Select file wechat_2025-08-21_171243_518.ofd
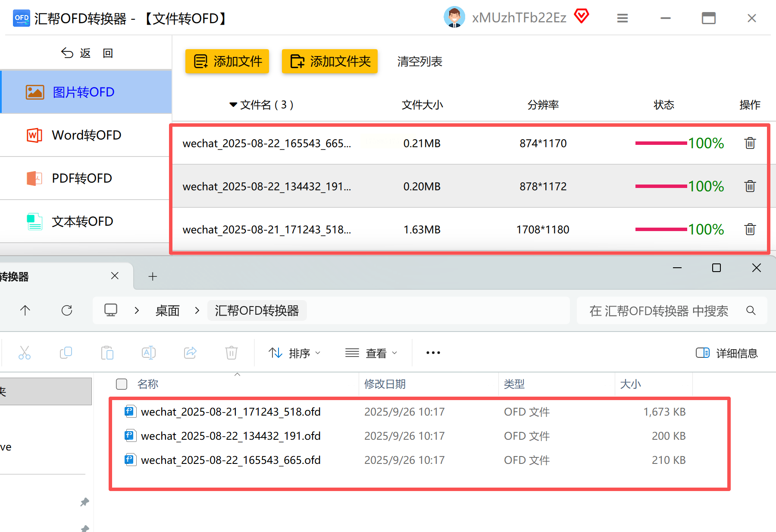The height and width of the screenshot is (532, 776). [231, 412]
